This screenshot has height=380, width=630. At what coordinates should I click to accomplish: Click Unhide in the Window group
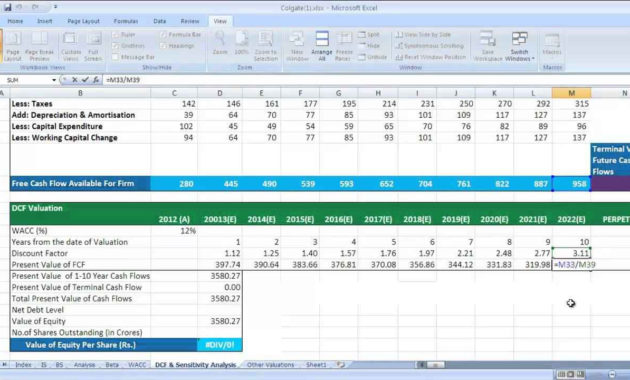pyautogui.click(x=372, y=57)
